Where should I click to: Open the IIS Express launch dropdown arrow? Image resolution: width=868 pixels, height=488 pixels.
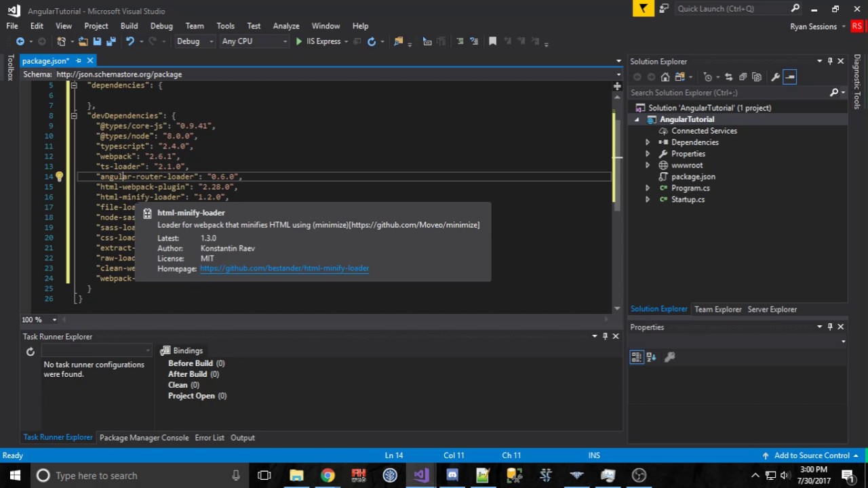(346, 41)
